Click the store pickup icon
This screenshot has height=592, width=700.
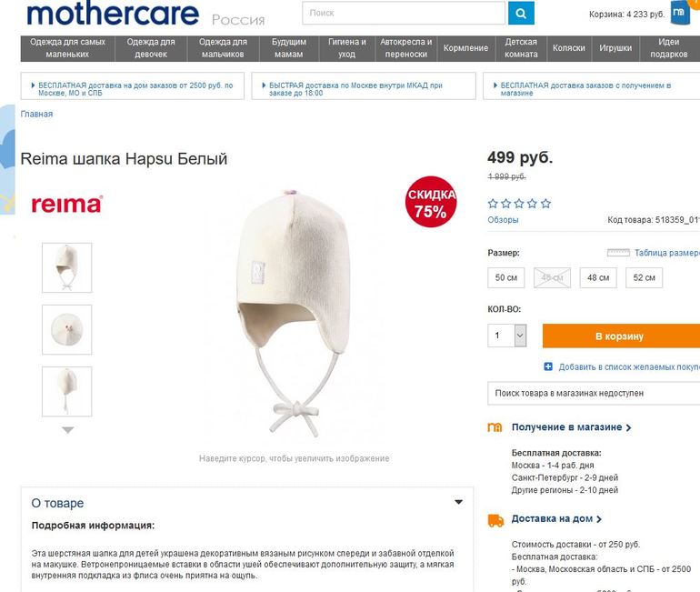point(495,427)
